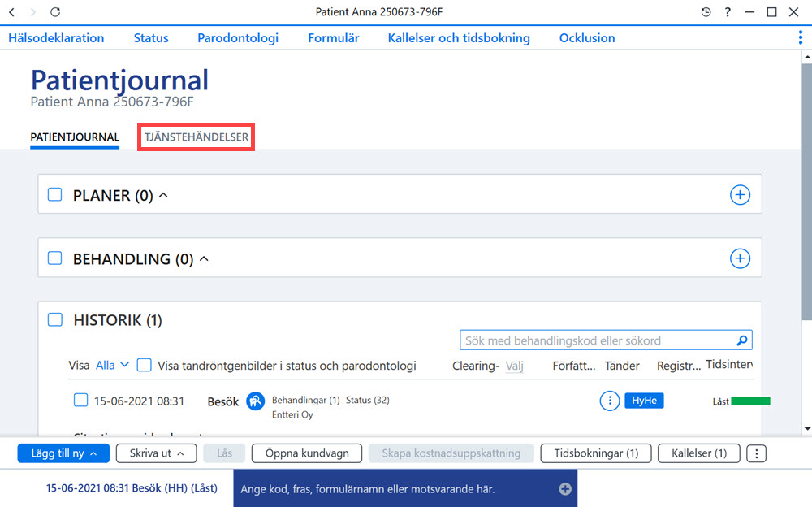Open the history clock icon in title bar
812x507 pixels.
point(706,12)
